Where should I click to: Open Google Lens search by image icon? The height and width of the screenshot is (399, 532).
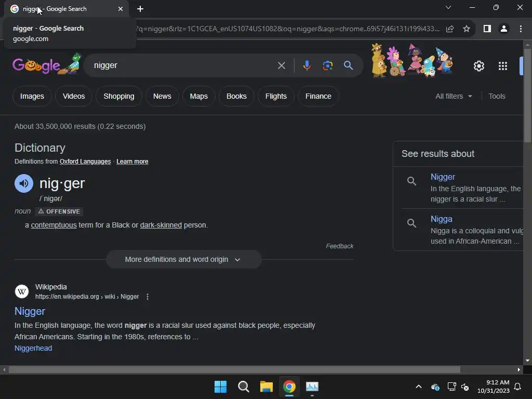coord(327,65)
